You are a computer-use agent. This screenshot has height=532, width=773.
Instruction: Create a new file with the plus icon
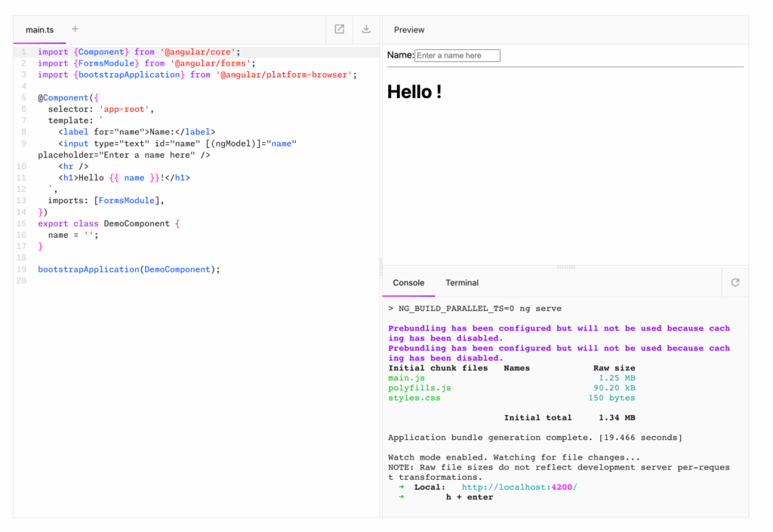point(75,29)
